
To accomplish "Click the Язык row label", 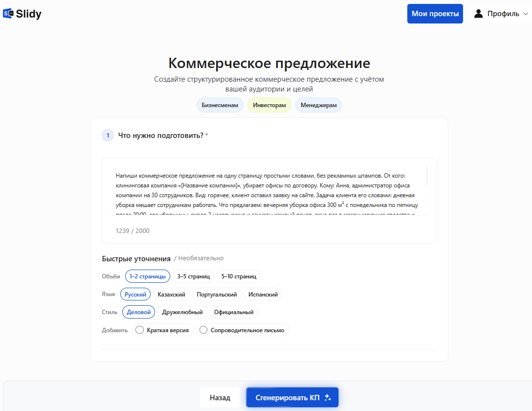I will click(x=109, y=294).
